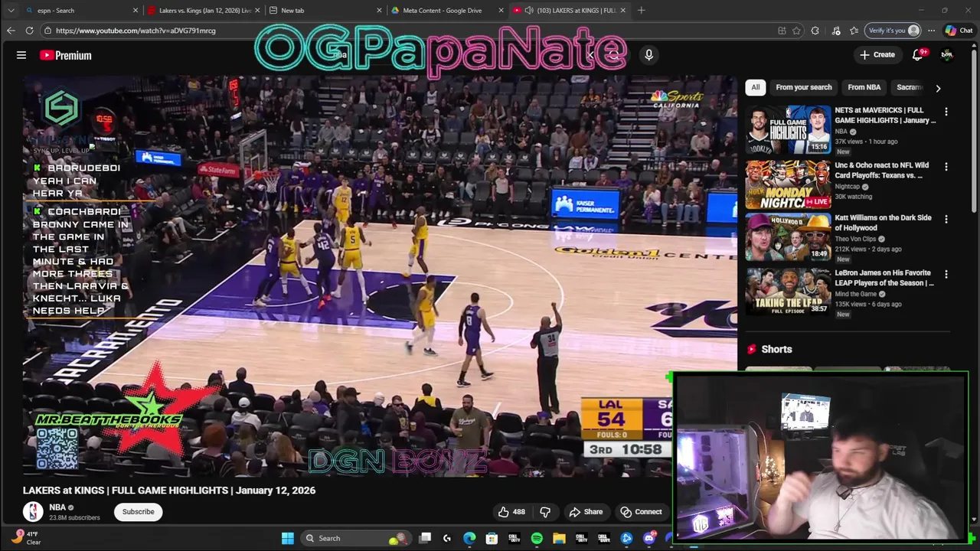This screenshot has width=980, height=551.
Task: Open YouTube notifications bell
Action: [918, 54]
